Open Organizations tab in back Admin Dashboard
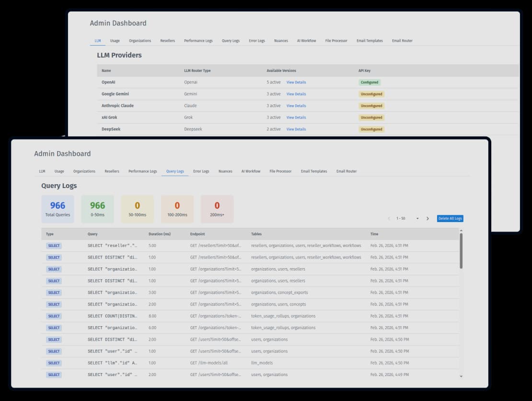 [140, 41]
